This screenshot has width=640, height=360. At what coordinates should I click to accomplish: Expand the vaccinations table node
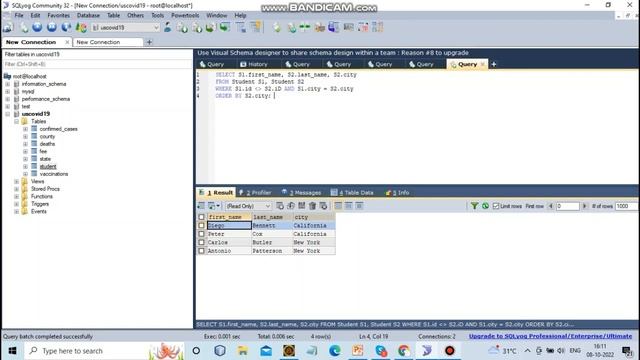pos(25,174)
